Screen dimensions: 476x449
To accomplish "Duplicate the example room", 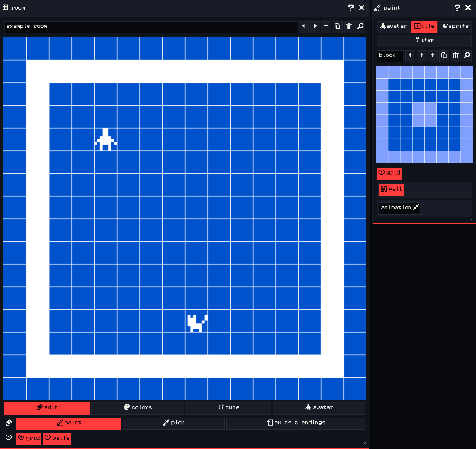I will (x=337, y=26).
